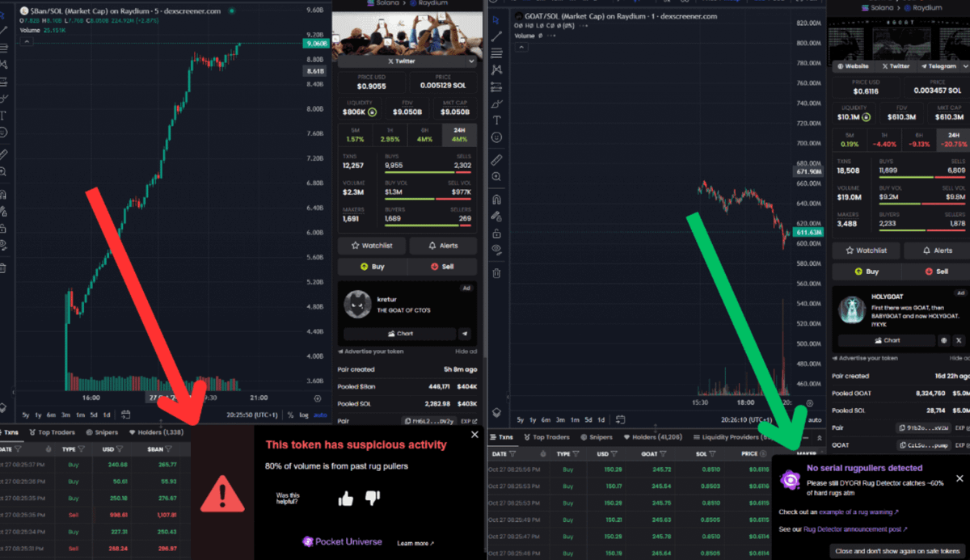Filter the DATE column in GOAT transactions
Viewport: 970px width, 560px height.
511,454
